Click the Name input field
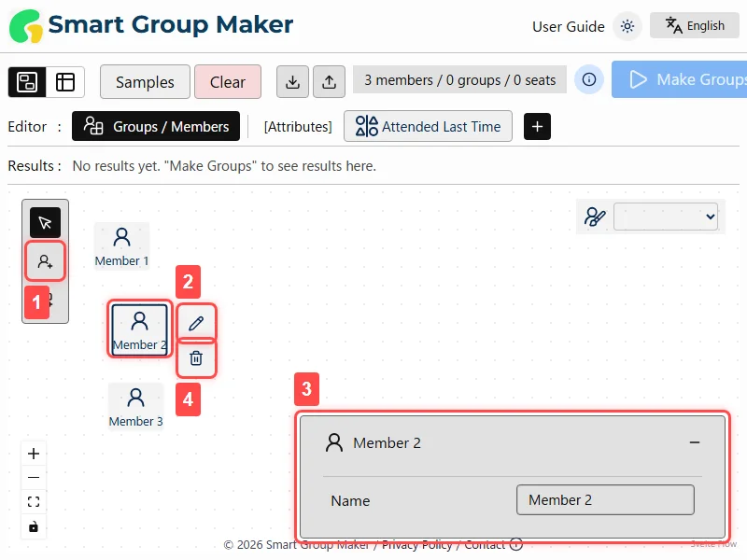The height and width of the screenshot is (560, 747). [605, 499]
